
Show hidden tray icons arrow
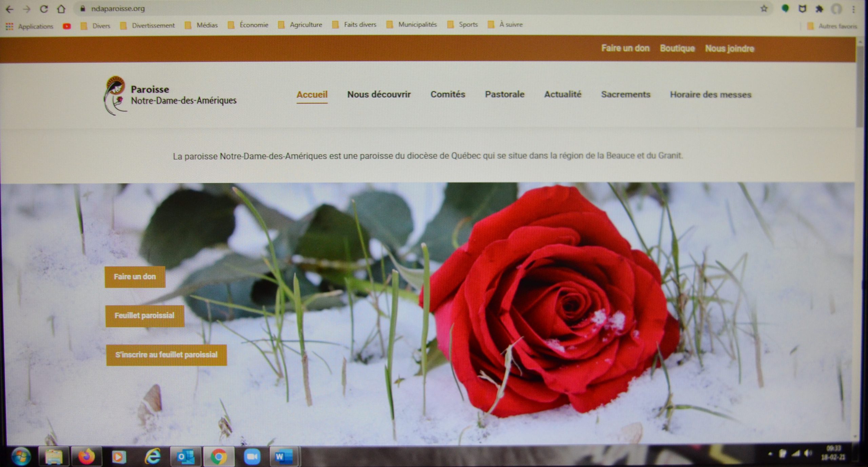(x=771, y=454)
